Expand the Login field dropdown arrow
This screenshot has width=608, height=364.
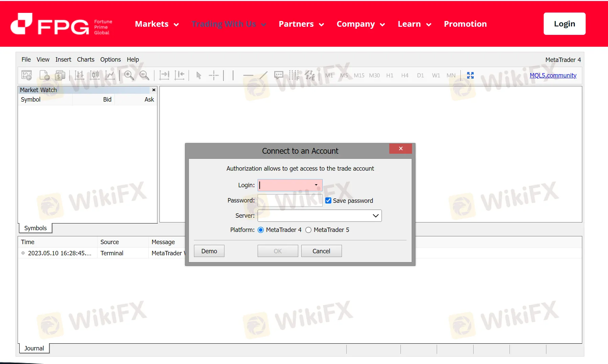(x=316, y=185)
